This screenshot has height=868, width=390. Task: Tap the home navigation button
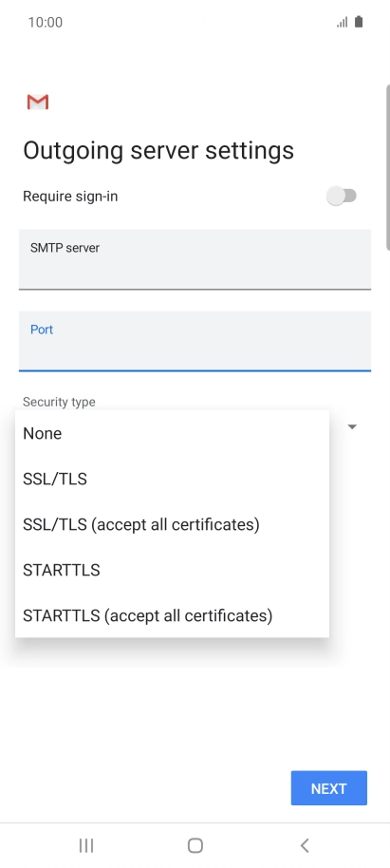pos(195,845)
